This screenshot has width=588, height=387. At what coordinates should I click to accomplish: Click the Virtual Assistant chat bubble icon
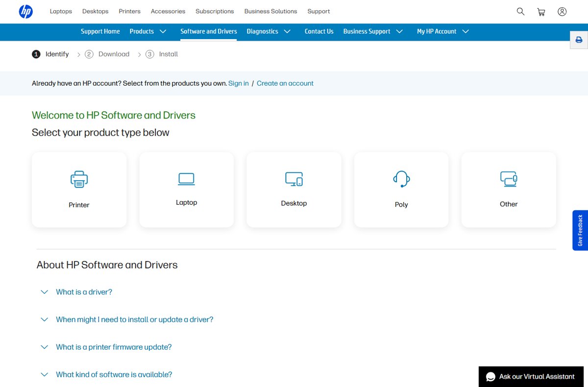(490, 377)
